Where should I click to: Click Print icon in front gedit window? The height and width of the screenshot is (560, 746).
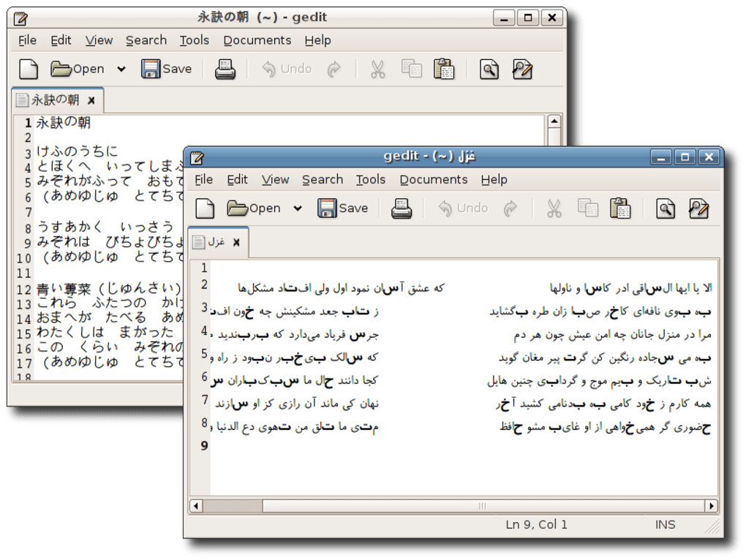402,208
